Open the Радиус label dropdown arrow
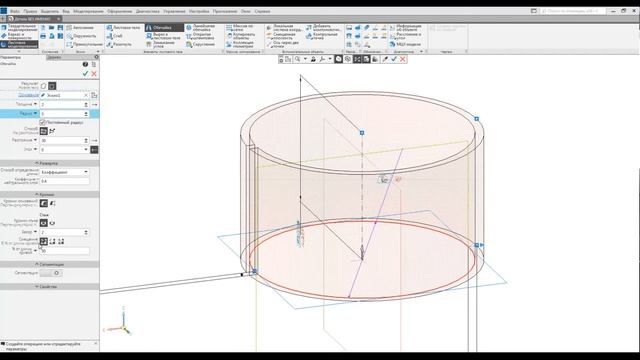640x360 pixels. pos(36,113)
